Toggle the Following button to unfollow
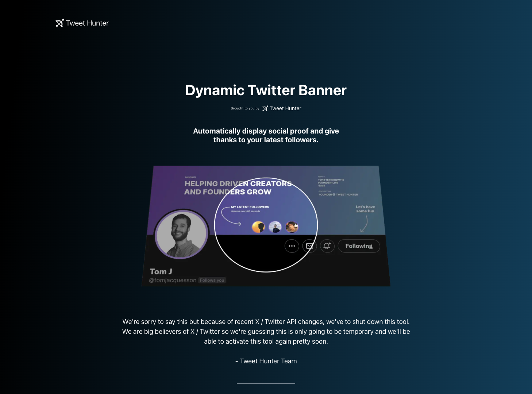The width and height of the screenshot is (532, 394). 359,246
